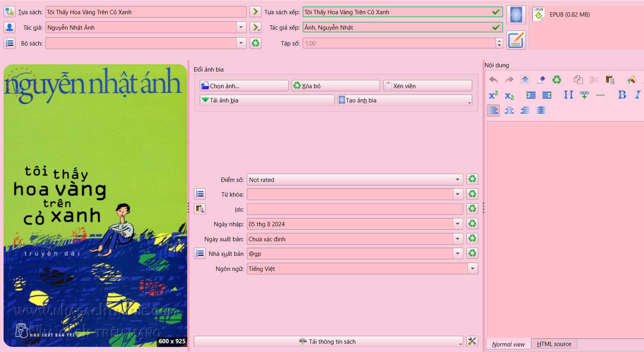Expand the Tác giả author dropdown
This screenshot has width=644, height=352.
[x=241, y=27]
